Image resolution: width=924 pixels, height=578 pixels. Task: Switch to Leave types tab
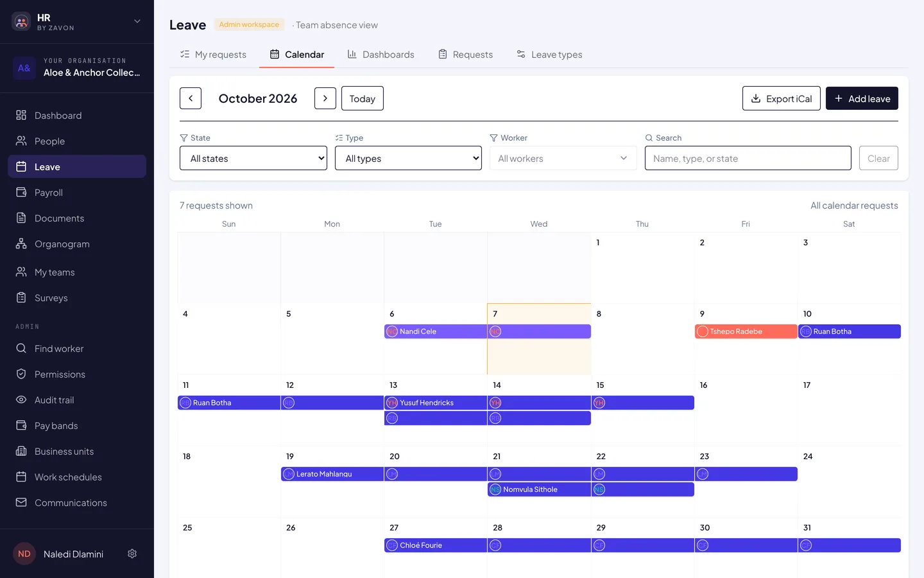coord(550,55)
